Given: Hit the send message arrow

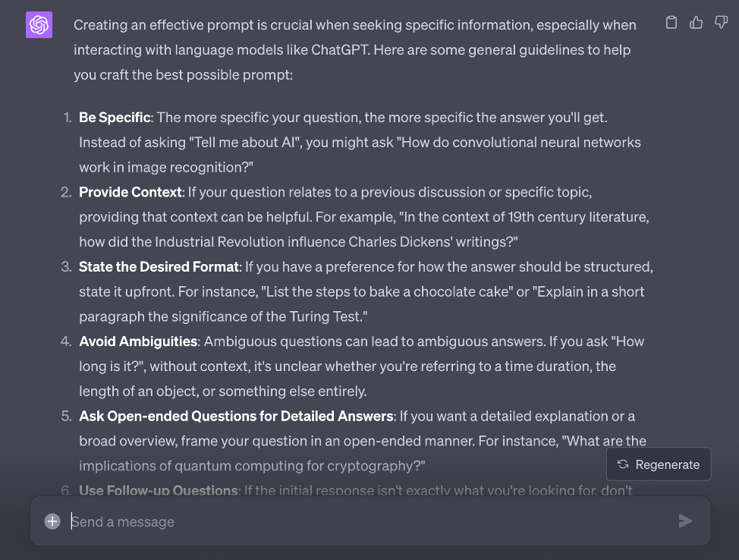Looking at the screenshot, I should (685, 521).
